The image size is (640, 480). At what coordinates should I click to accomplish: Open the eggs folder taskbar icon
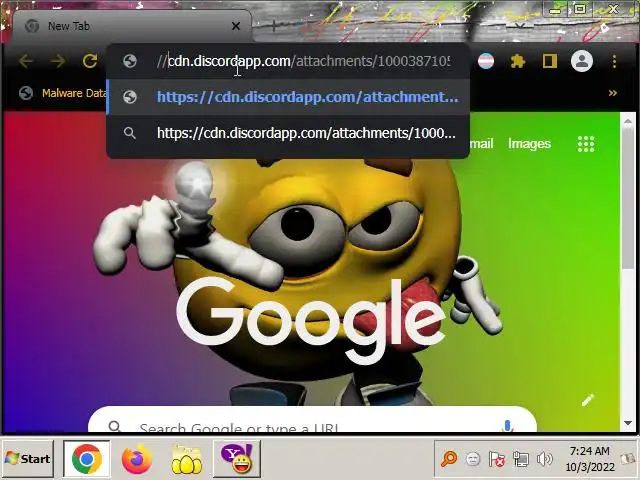tap(187, 459)
